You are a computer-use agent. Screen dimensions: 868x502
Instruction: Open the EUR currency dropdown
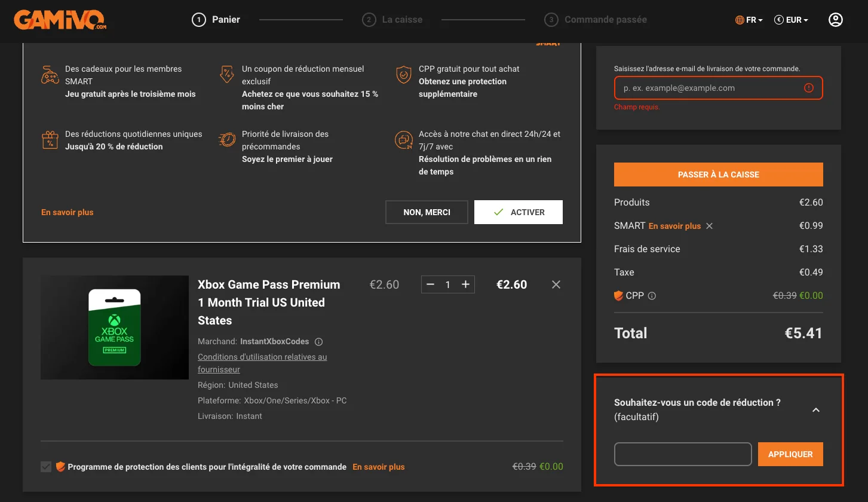791,20
